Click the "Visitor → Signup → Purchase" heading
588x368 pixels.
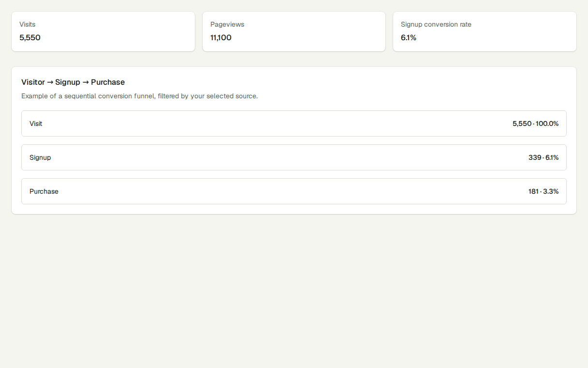(x=73, y=82)
